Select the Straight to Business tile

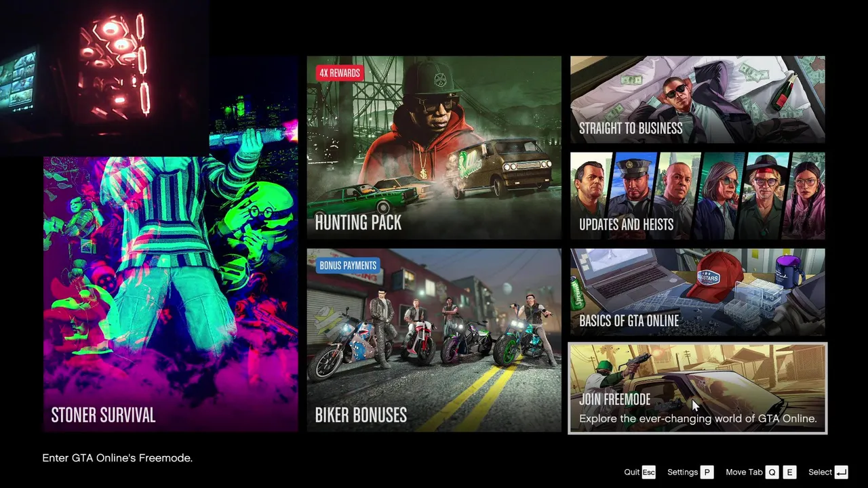(x=698, y=100)
